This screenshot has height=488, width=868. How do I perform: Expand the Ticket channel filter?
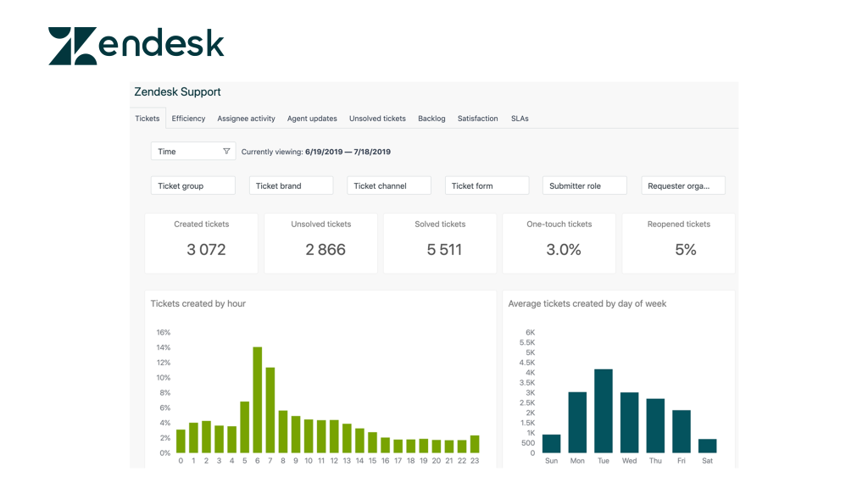tap(389, 186)
